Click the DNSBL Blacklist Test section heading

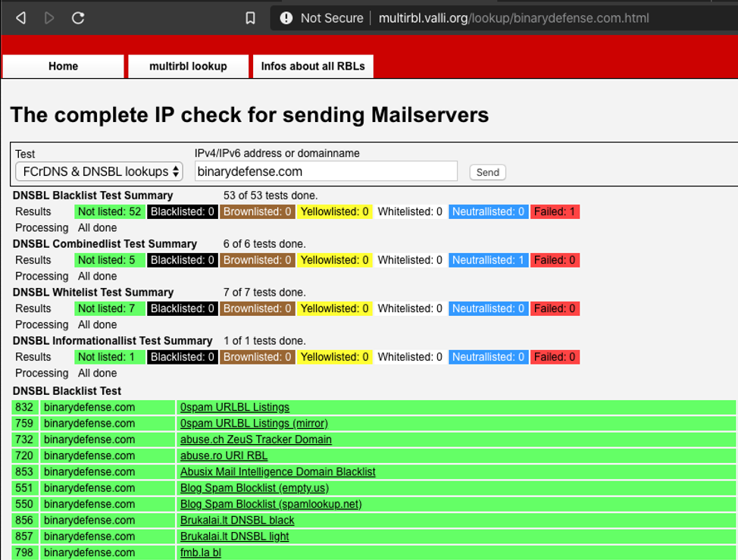(67, 391)
